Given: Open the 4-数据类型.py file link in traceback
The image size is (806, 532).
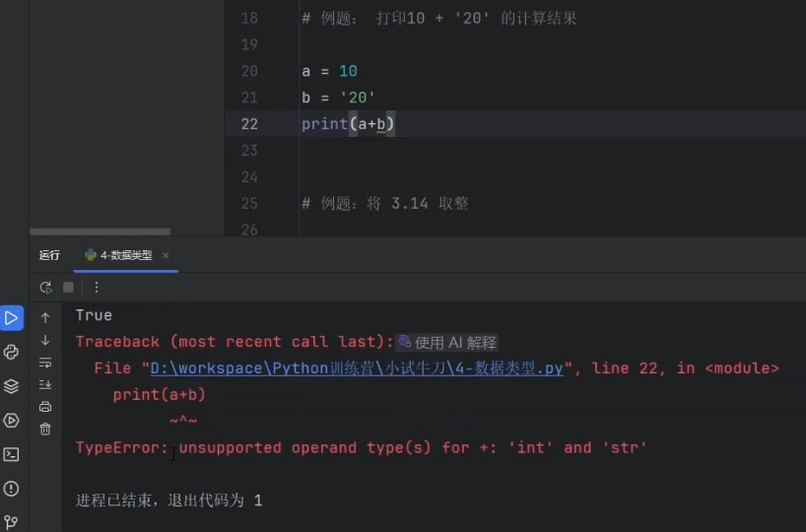Looking at the screenshot, I should [x=355, y=368].
